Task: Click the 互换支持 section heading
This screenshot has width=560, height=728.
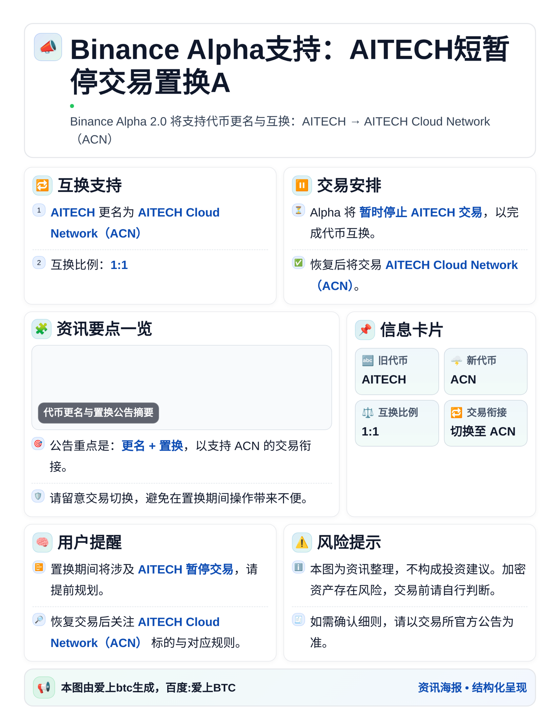Action: [x=90, y=185]
